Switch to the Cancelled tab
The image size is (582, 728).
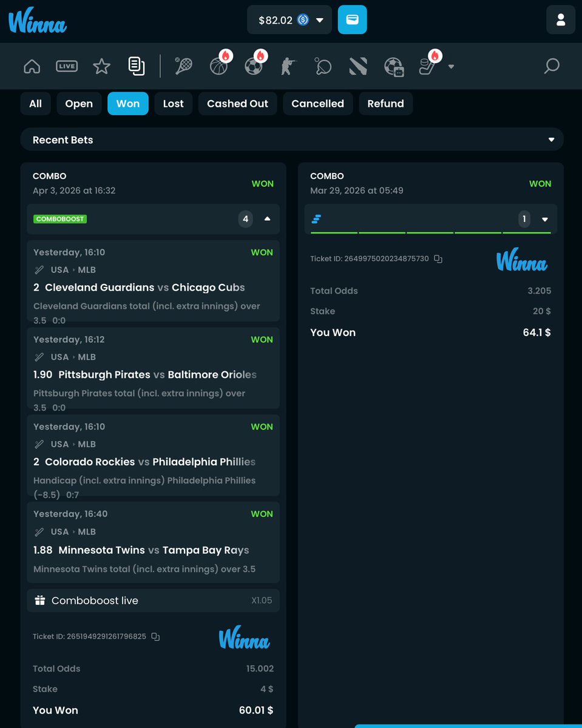317,104
